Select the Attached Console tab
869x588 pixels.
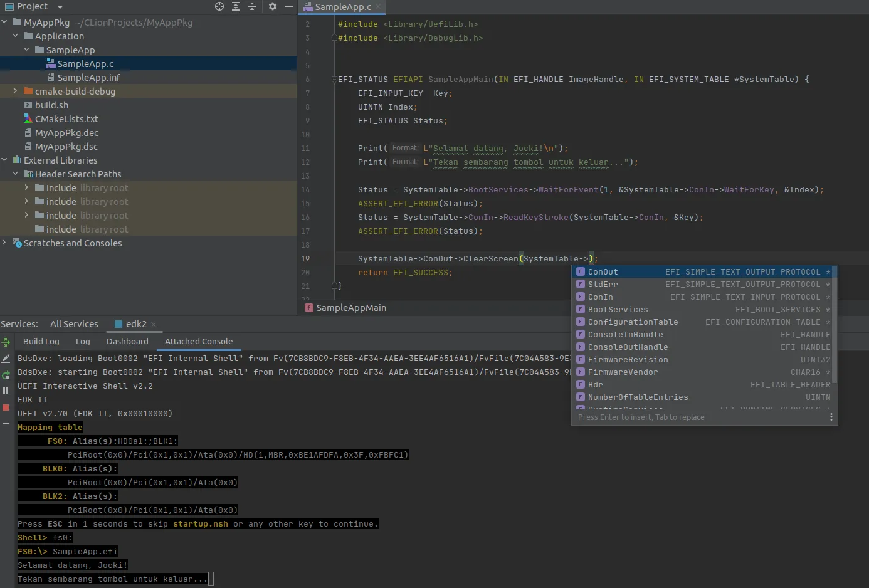pos(199,342)
